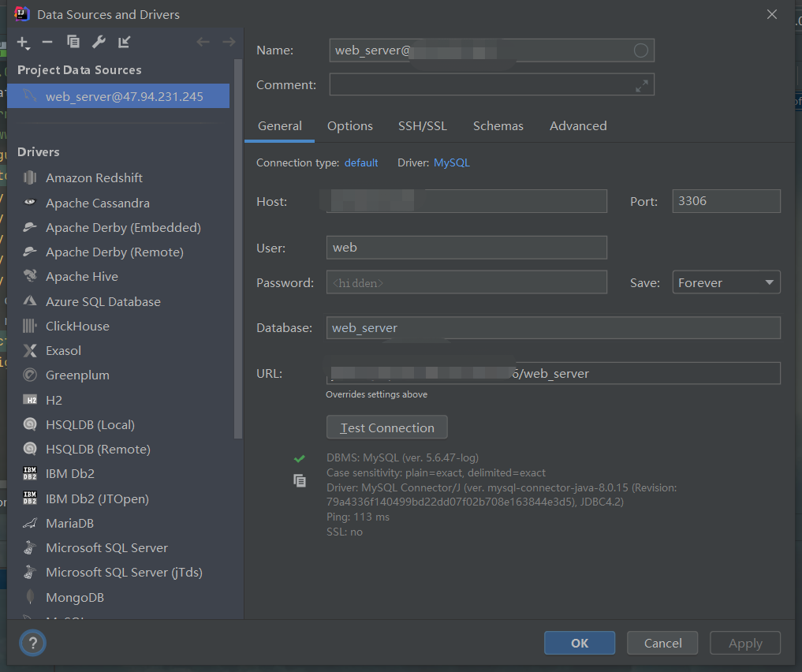Screen dimensions: 802x672
Task: Click into the Name input field
Action: point(491,50)
